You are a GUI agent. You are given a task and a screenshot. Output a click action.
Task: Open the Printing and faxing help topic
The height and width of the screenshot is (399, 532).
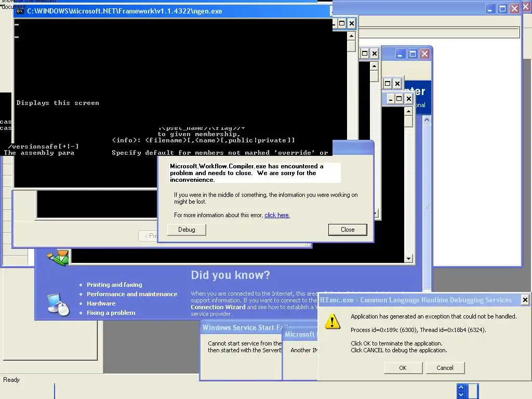tap(114, 285)
